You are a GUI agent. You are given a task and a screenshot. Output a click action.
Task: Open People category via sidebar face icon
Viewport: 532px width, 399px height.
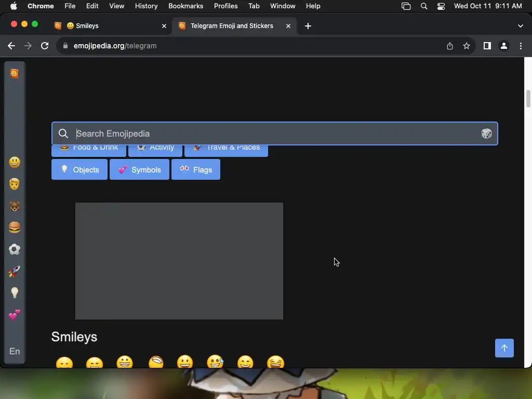(x=14, y=184)
